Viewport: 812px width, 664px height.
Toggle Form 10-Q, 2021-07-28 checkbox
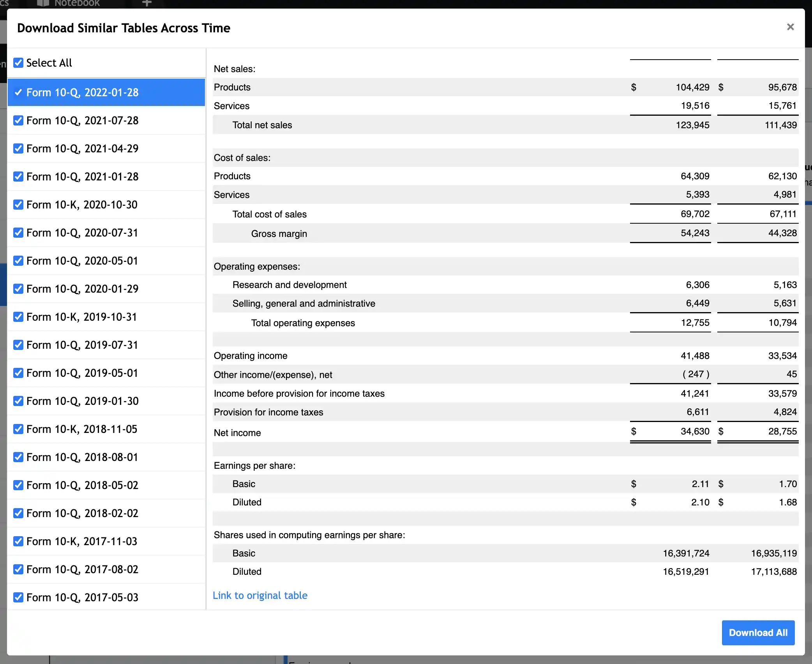[x=18, y=120]
